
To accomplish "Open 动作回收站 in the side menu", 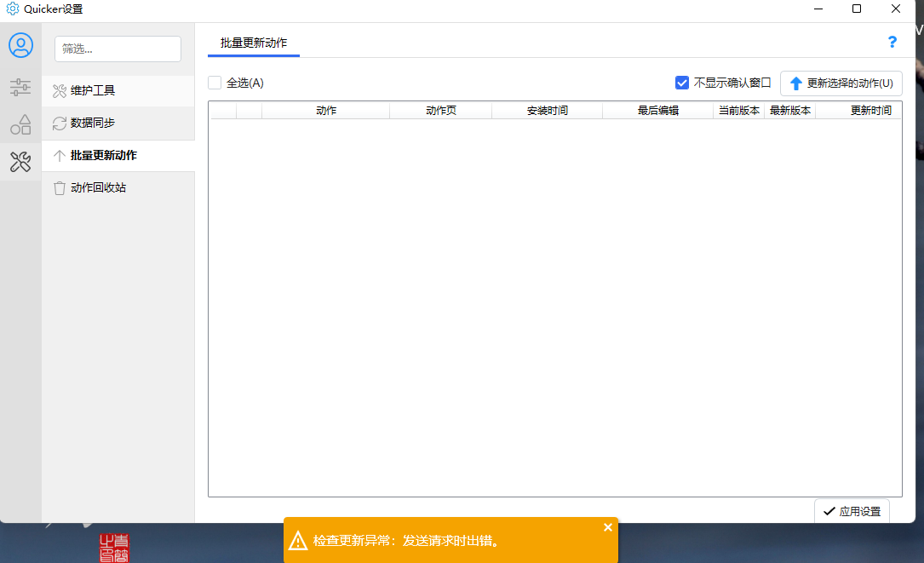I will [x=118, y=187].
